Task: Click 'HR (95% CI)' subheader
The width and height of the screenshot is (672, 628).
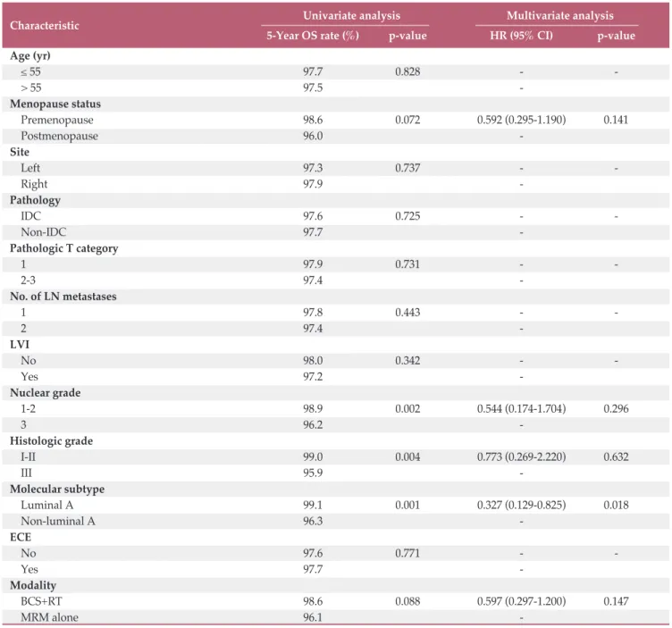Action: click(x=521, y=35)
